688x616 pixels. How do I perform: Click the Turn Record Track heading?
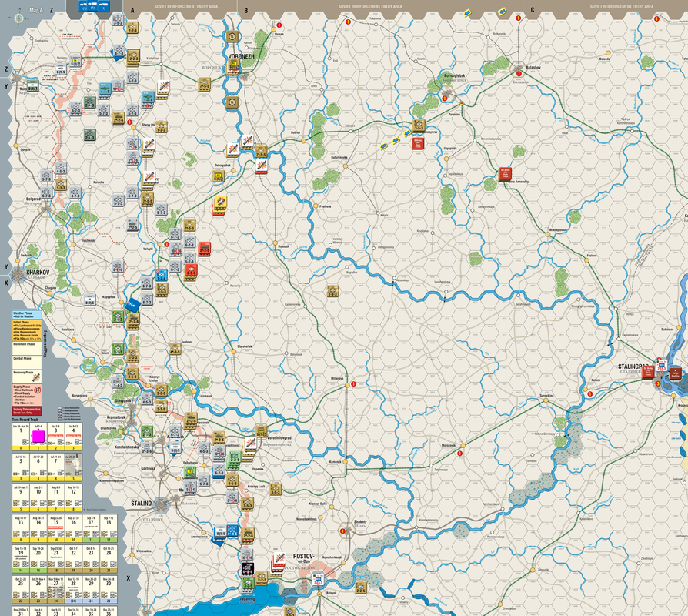(x=25, y=420)
